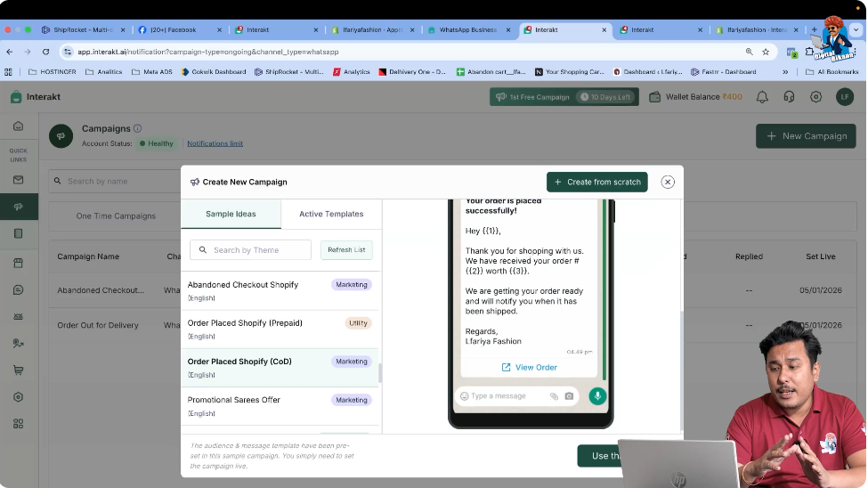
Task: Close the Create New Campaign dialog
Action: 668,183
